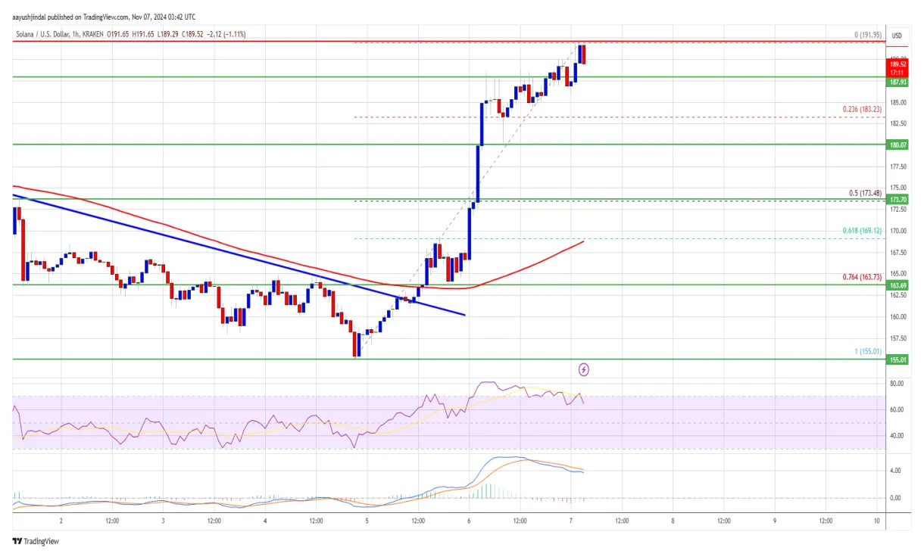Click the green 163.69 price axis tag
Viewport: 924px width, 560px height.
(x=897, y=285)
